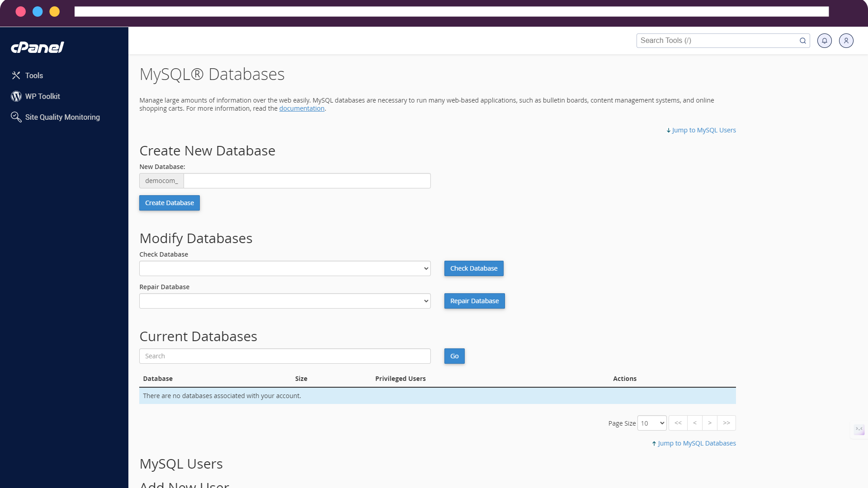The image size is (868, 488).
Task: Open the documentation link
Action: coord(302,108)
